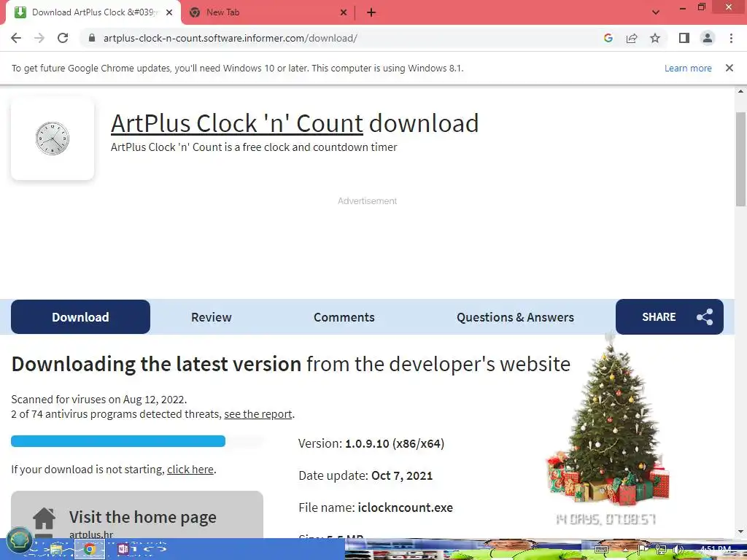Open the ArtPlus Clock 'n' Count title link
Screen dimensions: 747x560
click(x=237, y=123)
